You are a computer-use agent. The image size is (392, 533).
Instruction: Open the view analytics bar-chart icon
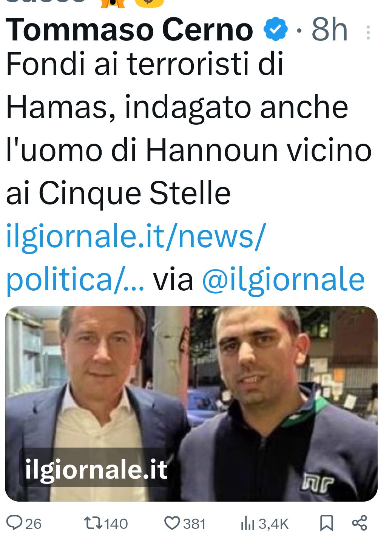248,524
